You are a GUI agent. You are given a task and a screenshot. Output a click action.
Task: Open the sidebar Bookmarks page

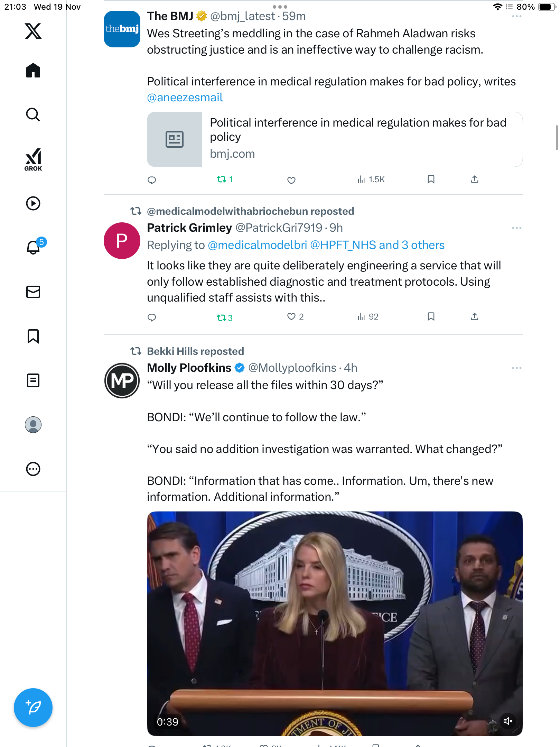[x=33, y=336]
